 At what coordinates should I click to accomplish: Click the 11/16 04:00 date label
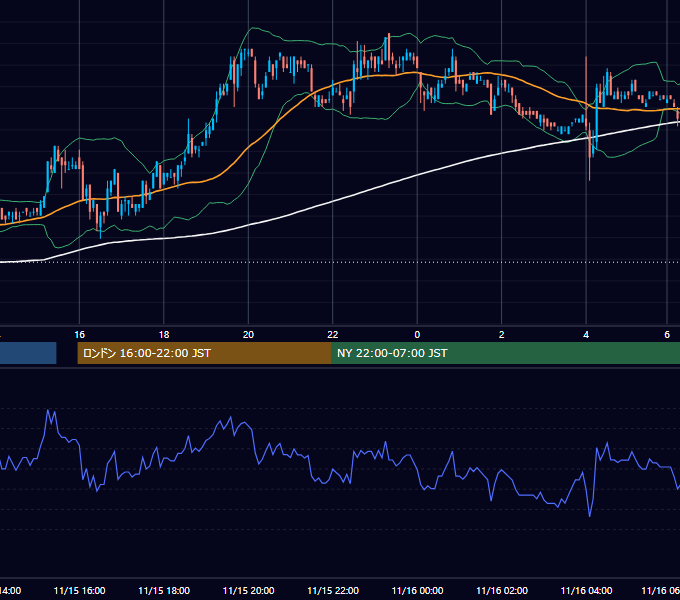586,590
